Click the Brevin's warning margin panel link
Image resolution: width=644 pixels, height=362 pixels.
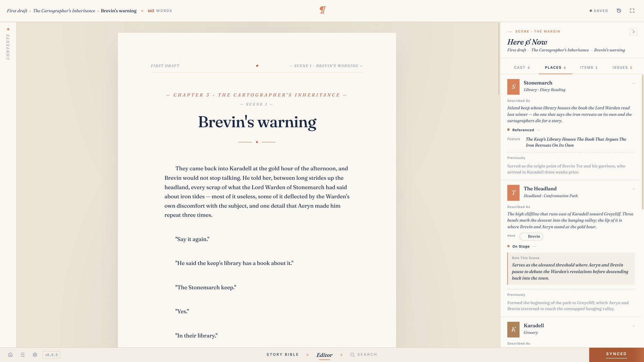[x=609, y=50]
